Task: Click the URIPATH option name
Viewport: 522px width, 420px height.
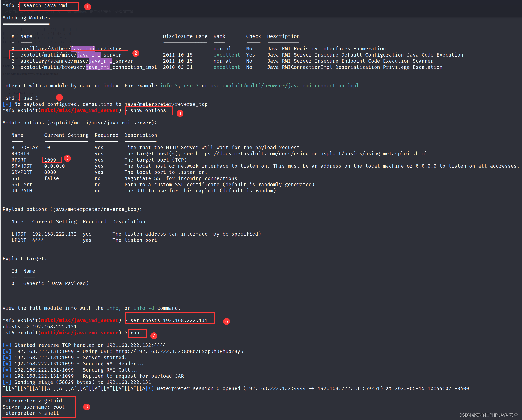Action: (x=22, y=191)
